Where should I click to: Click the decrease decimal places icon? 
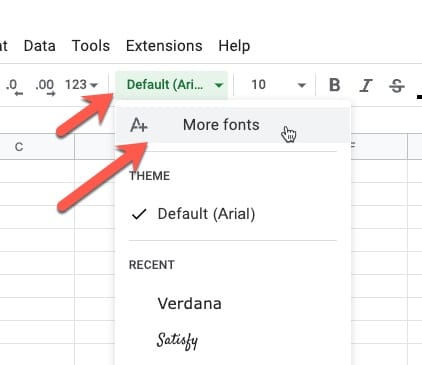coord(14,86)
